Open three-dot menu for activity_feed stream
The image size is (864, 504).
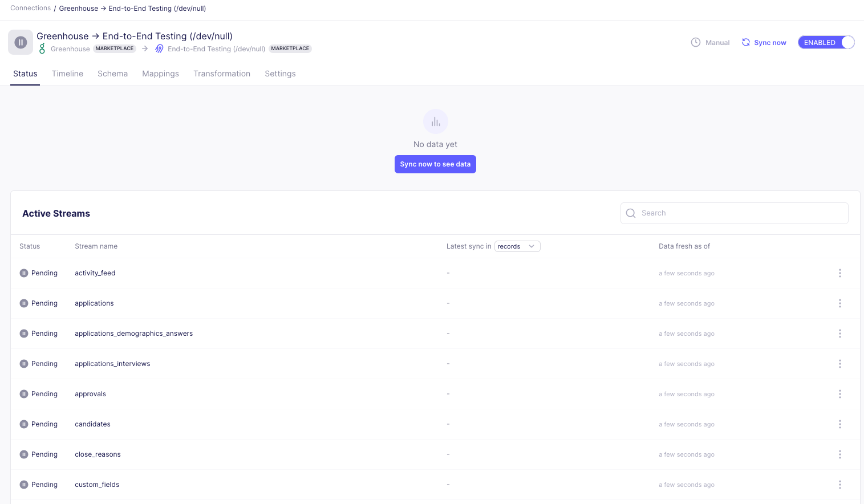point(839,273)
